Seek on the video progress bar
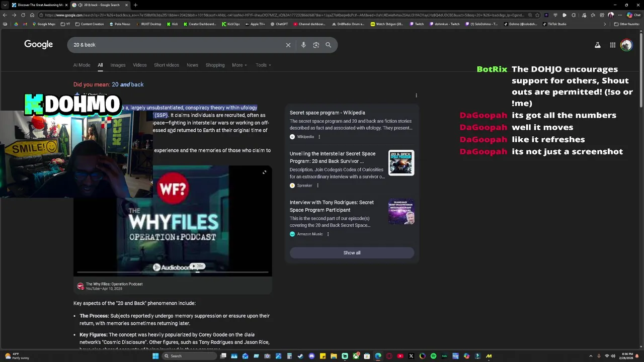This screenshot has width=644, height=362. tap(173, 273)
